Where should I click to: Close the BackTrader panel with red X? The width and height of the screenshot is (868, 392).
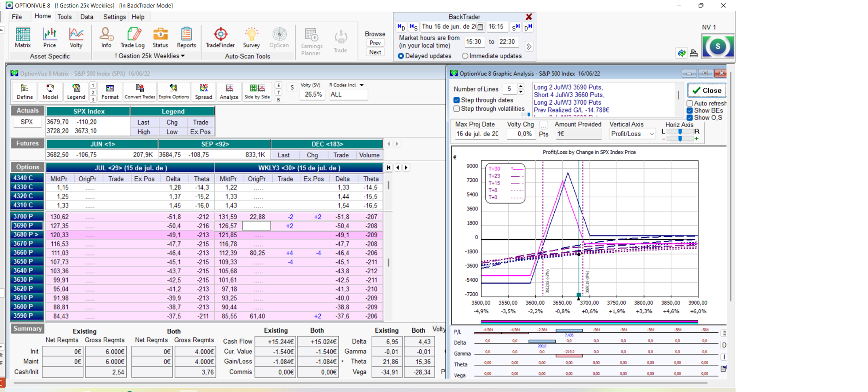[x=529, y=17]
